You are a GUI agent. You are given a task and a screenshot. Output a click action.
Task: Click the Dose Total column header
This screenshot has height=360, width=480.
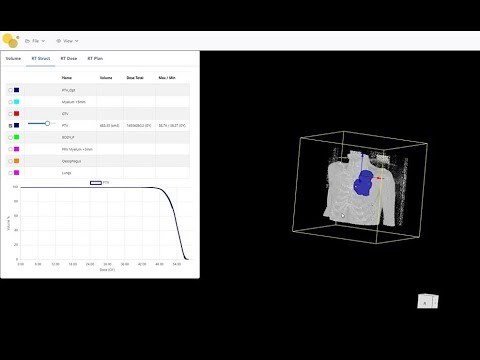[135, 78]
